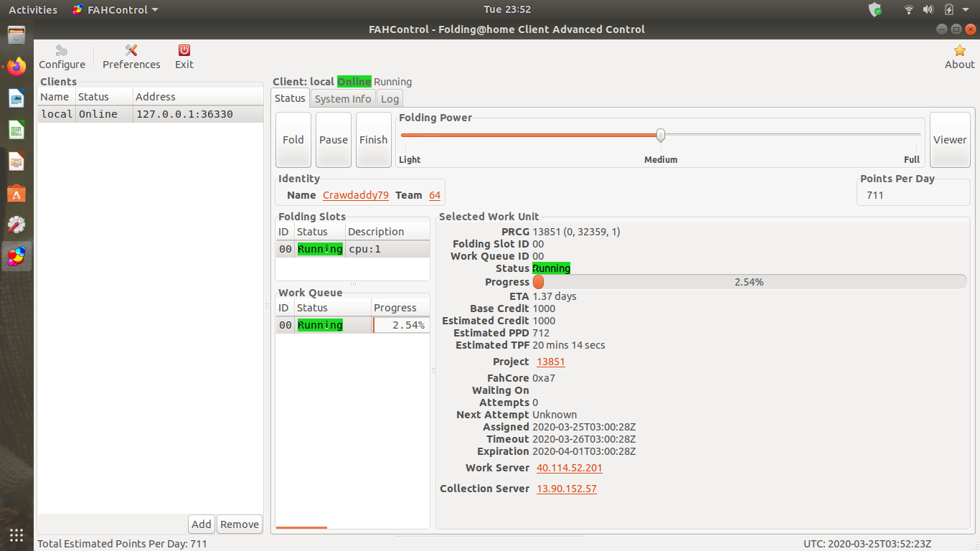Open LibreOffice Impress from the dock
This screenshot has width=980, height=551.
(17, 161)
